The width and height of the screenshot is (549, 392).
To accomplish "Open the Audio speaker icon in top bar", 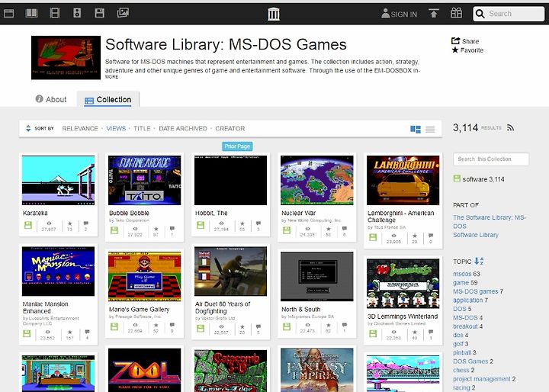I will point(77,13).
